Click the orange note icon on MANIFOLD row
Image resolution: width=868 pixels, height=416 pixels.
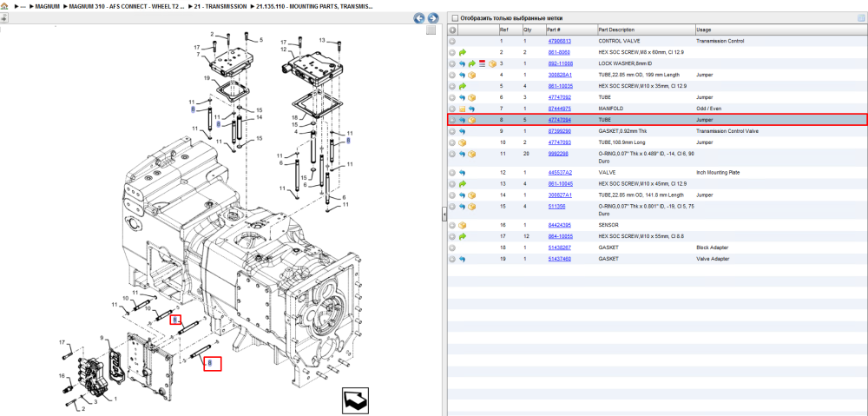click(463, 109)
